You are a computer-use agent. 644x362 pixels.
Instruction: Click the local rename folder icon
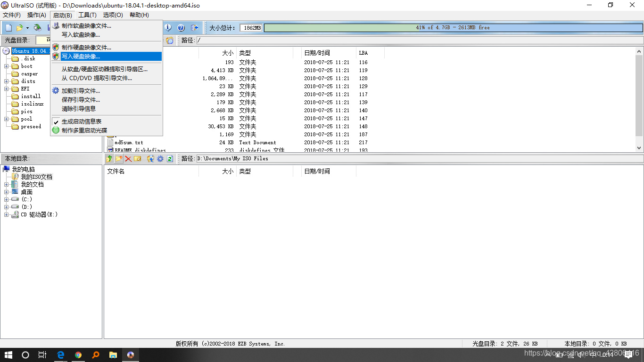pos(138,159)
